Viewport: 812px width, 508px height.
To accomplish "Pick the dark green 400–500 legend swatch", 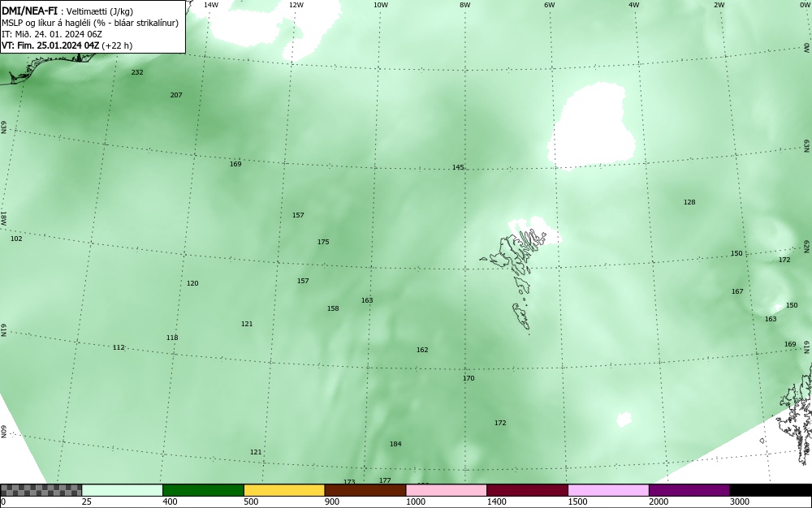I will tap(203, 490).
